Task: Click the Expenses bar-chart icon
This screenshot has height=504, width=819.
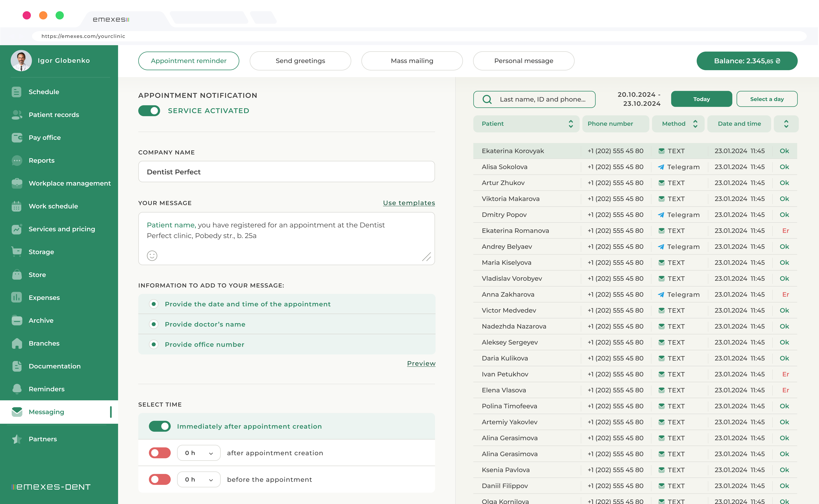Action: [16, 297]
